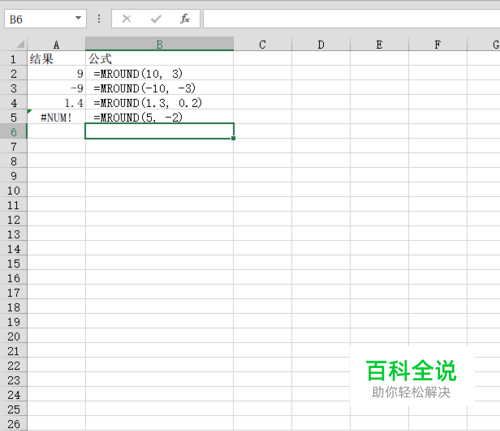Viewport: 500px width, 431px height.
Task: Select row 15 header
Action: coord(13,264)
